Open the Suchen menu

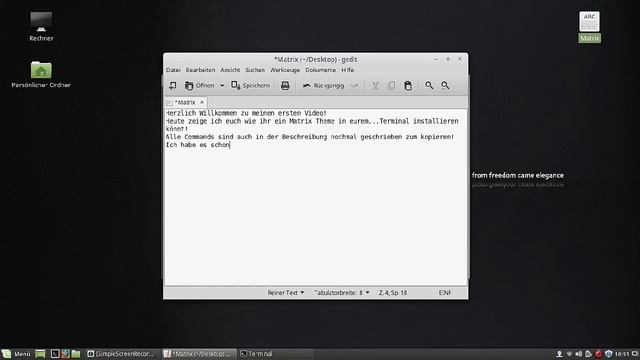pyautogui.click(x=255, y=70)
